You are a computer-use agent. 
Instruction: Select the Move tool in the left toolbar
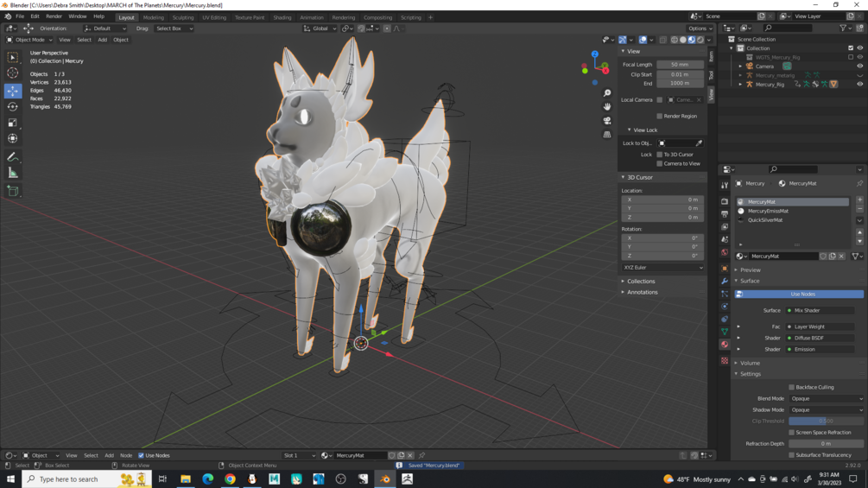13,91
